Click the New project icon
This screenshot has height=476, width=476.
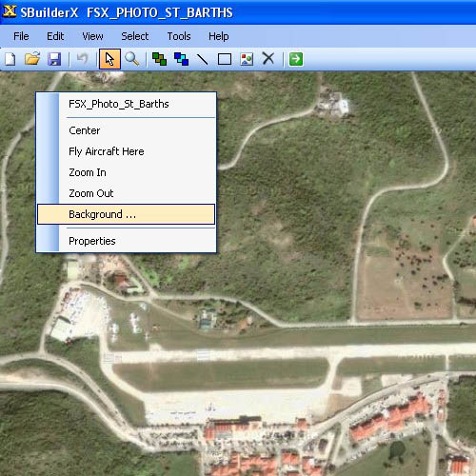point(10,59)
